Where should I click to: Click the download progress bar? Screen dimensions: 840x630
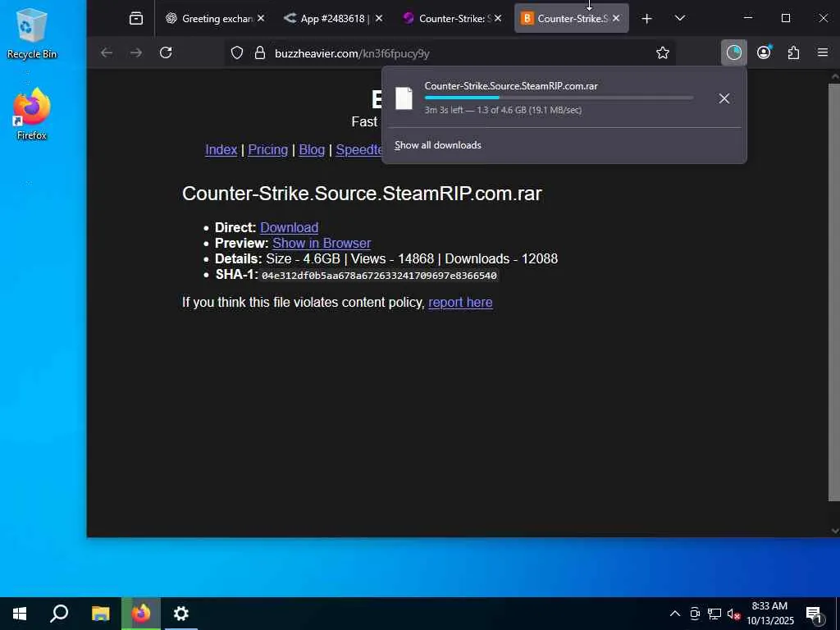559,98
